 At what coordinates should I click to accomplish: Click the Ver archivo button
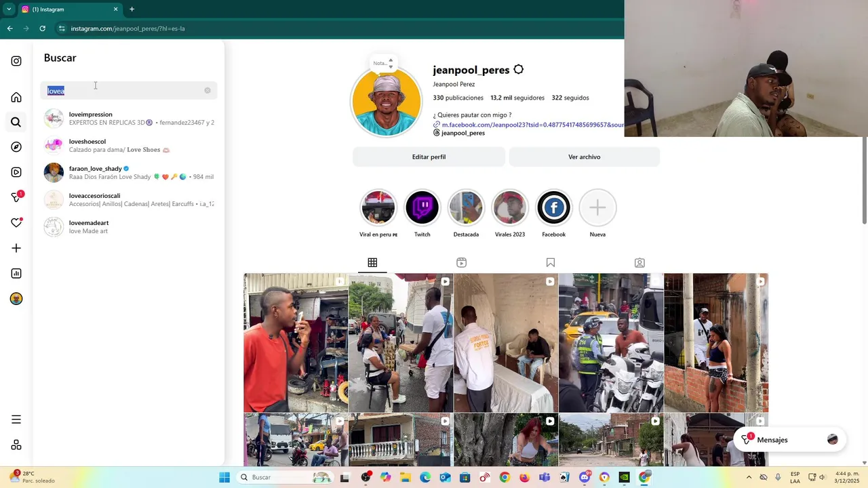tap(585, 157)
